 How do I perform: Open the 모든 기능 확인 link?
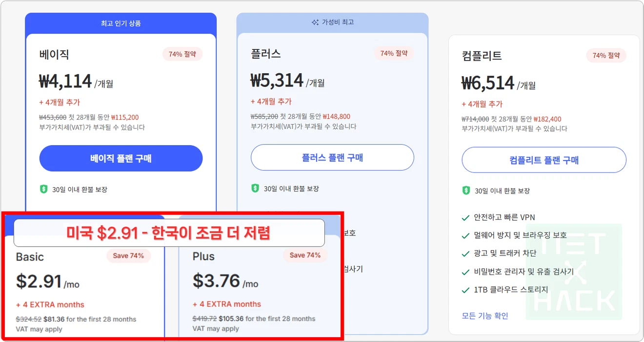pyautogui.click(x=485, y=316)
